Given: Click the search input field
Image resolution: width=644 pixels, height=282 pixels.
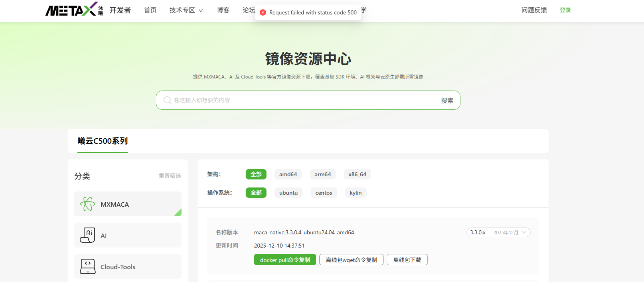Looking at the screenshot, I should click(x=301, y=100).
